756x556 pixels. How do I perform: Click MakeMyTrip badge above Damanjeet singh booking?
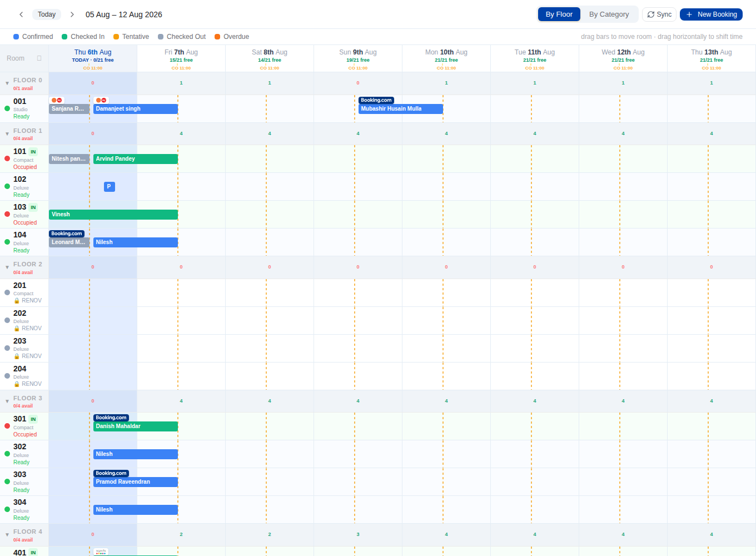(101, 100)
